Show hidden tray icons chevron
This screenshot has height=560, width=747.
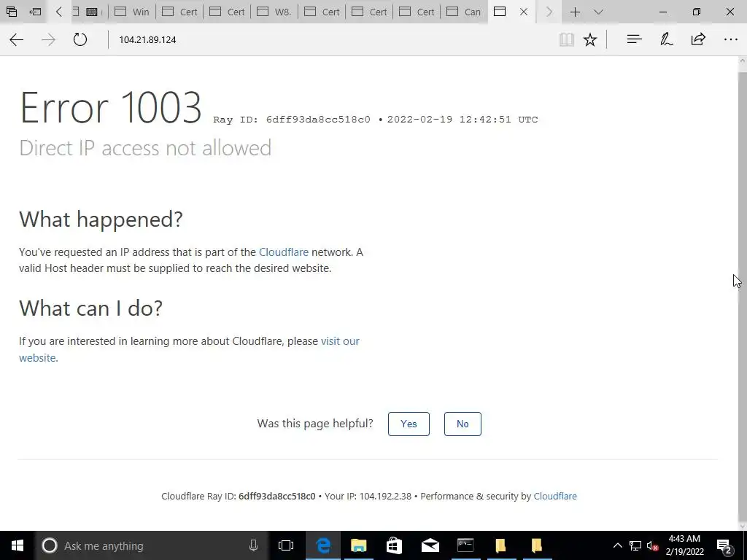coord(617,545)
